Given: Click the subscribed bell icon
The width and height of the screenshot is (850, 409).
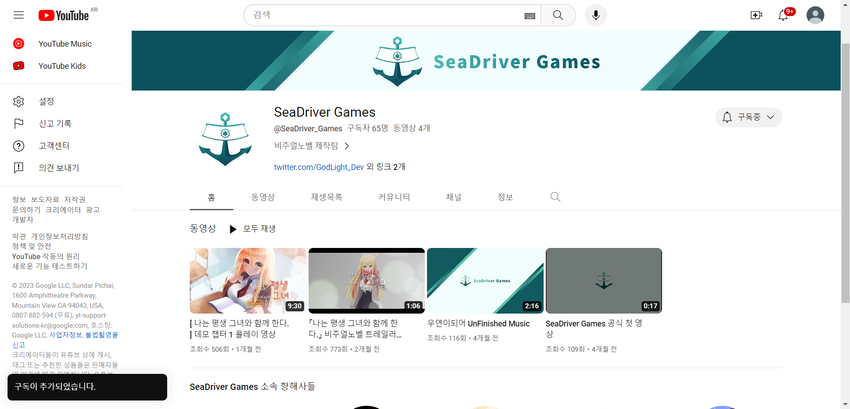Looking at the screenshot, I should point(727,117).
